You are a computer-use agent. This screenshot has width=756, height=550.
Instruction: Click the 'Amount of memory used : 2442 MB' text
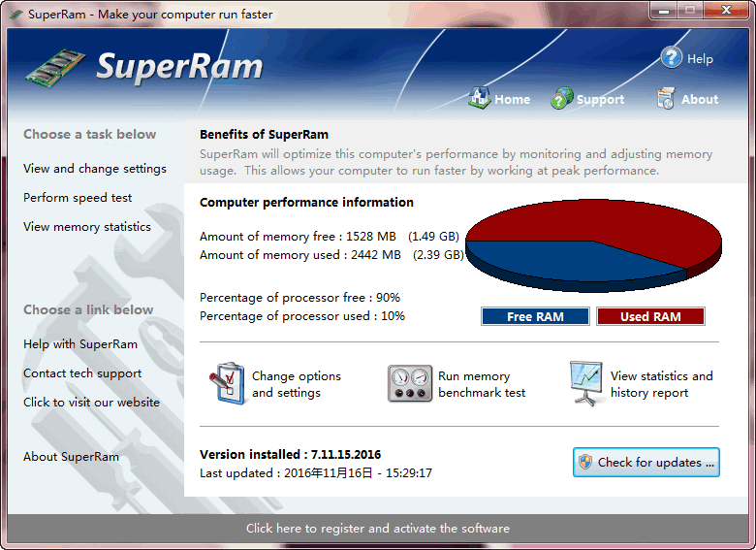299,255
